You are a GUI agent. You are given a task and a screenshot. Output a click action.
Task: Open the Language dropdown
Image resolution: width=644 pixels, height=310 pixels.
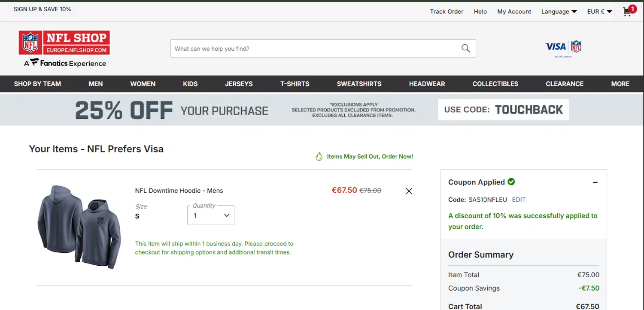click(x=559, y=12)
